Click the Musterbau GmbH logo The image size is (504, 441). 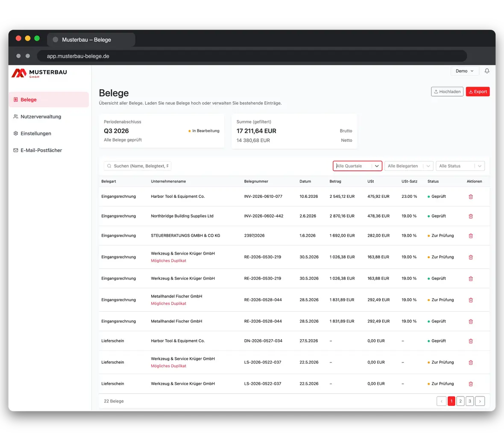[x=39, y=73]
